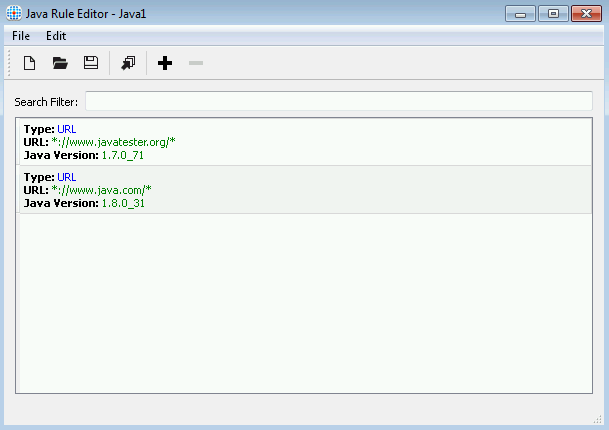Viewport: 609px width, 430px height.
Task: Click the Java Version 1.7.0_71 value
Action: [123, 155]
